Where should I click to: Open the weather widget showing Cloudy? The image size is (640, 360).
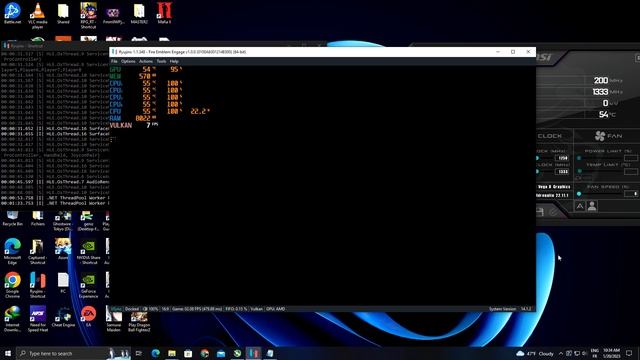pyautogui.click(x=535, y=353)
